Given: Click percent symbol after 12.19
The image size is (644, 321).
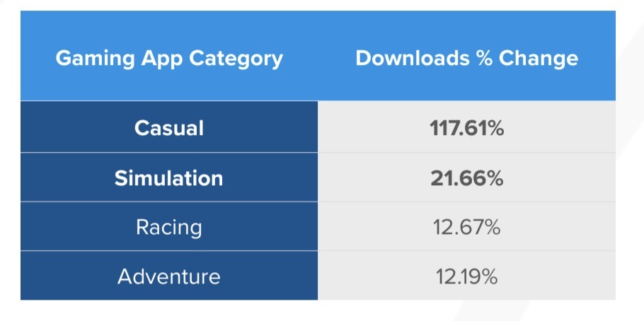Looking at the screenshot, I should coord(489,277).
